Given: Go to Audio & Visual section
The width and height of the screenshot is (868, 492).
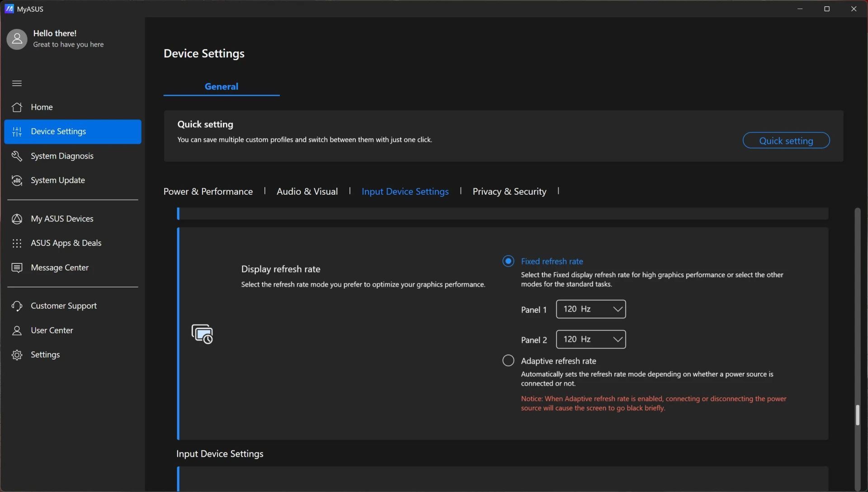Looking at the screenshot, I should pos(307,192).
